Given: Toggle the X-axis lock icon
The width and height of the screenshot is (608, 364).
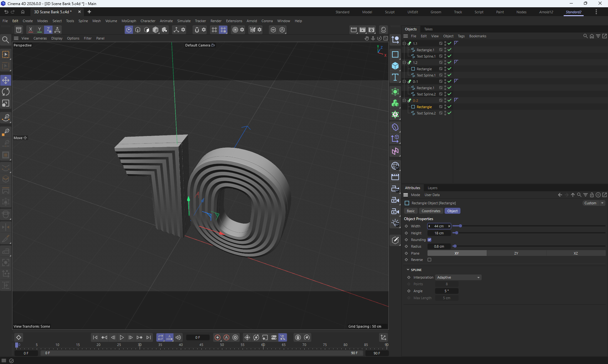Looking at the screenshot, I should 30,30.
